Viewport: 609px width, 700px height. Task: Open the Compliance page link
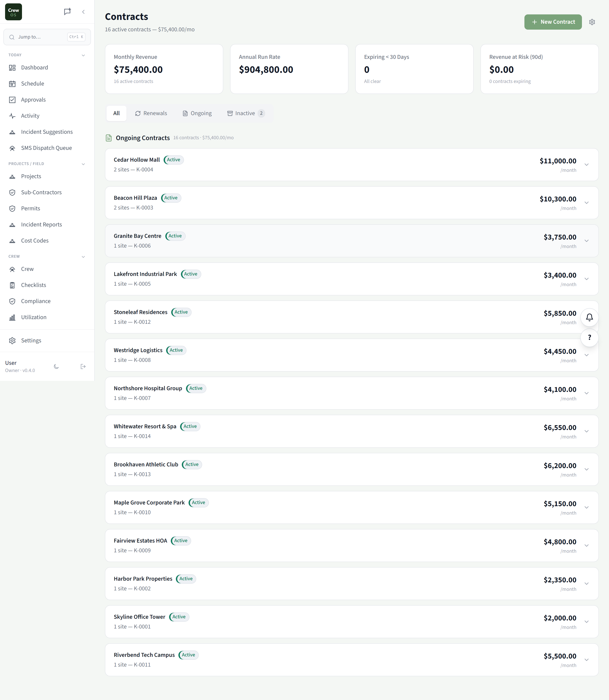click(47, 301)
